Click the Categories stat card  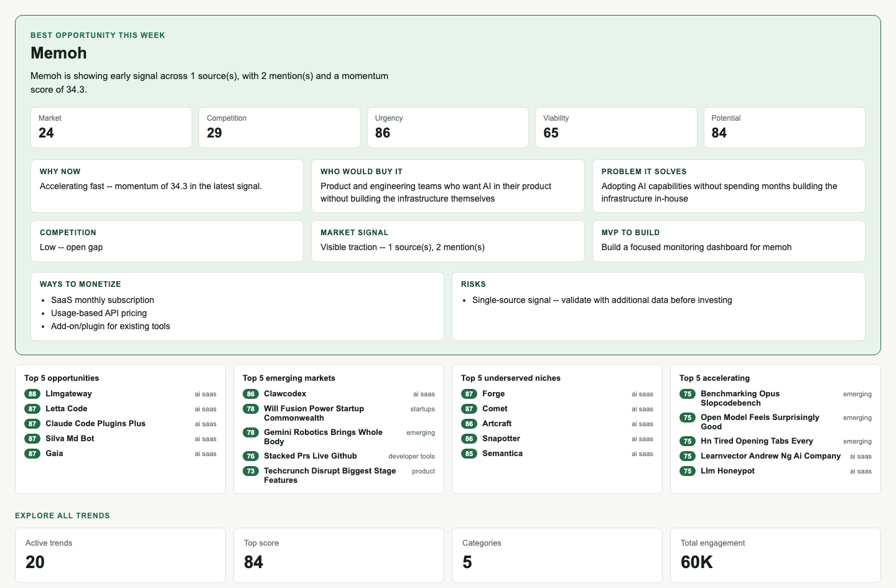[557, 556]
